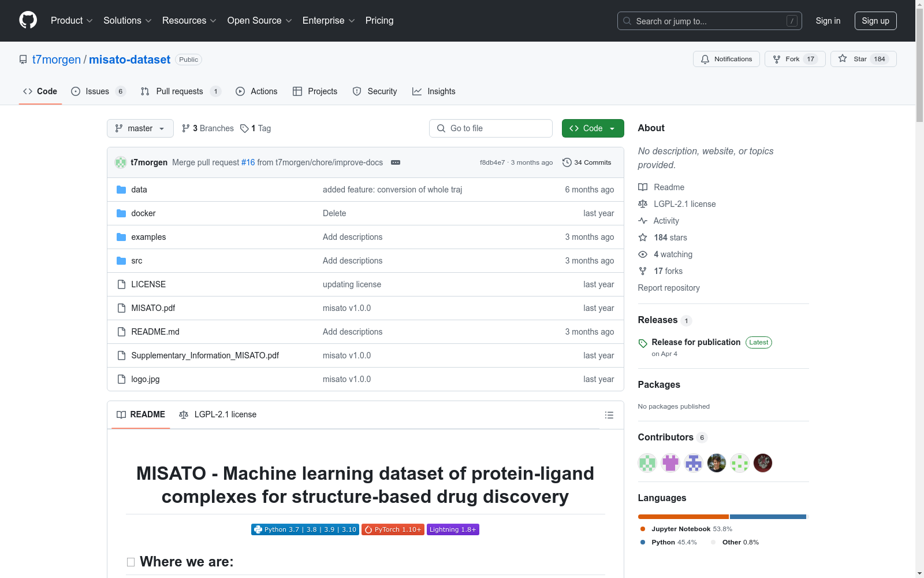View 3 Branches

point(208,128)
